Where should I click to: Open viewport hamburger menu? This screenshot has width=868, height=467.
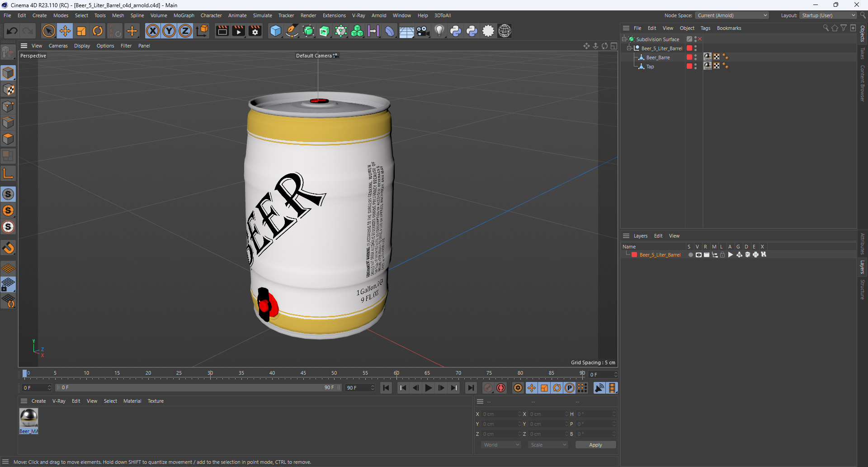(24, 46)
